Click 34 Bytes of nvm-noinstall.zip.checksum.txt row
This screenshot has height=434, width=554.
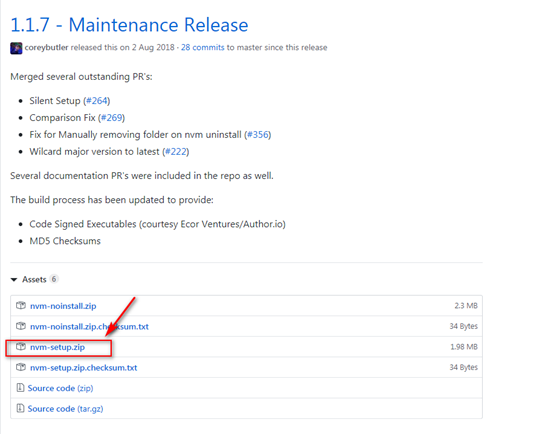click(464, 326)
